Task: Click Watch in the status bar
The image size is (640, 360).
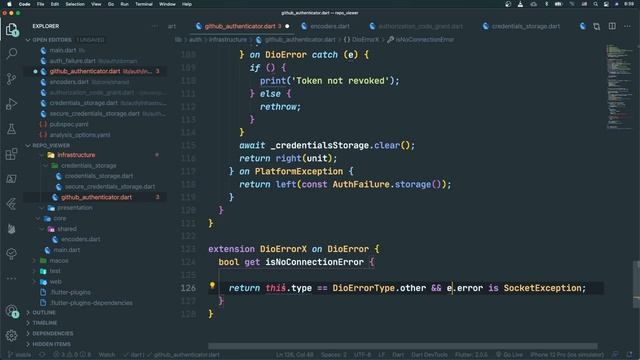Action: tap(107, 355)
